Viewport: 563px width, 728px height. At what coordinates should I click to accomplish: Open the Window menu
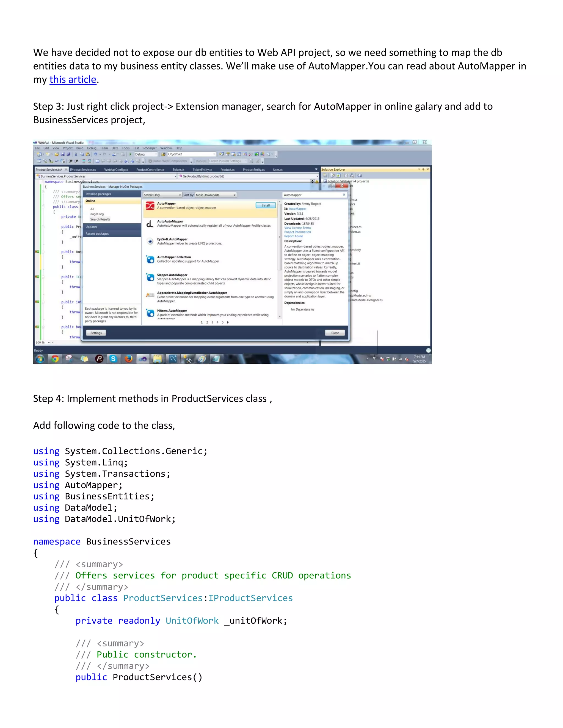coord(166,148)
